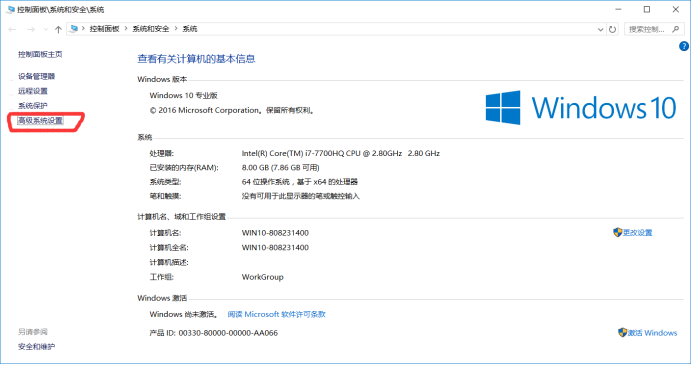Open 阅读 Microsoft 软件许可条款 link
This screenshot has width=692, height=365.
(x=277, y=314)
